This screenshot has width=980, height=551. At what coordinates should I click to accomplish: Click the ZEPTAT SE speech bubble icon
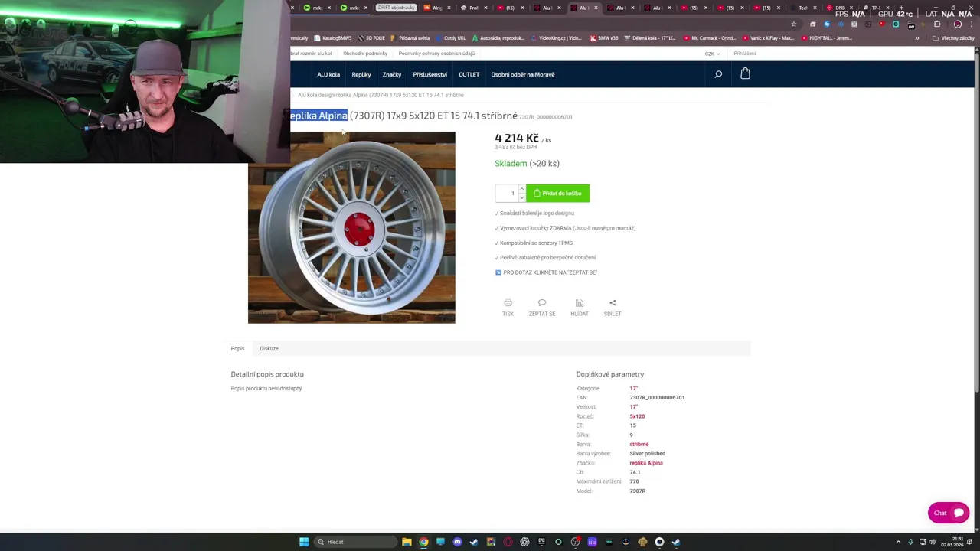point(542,303)
